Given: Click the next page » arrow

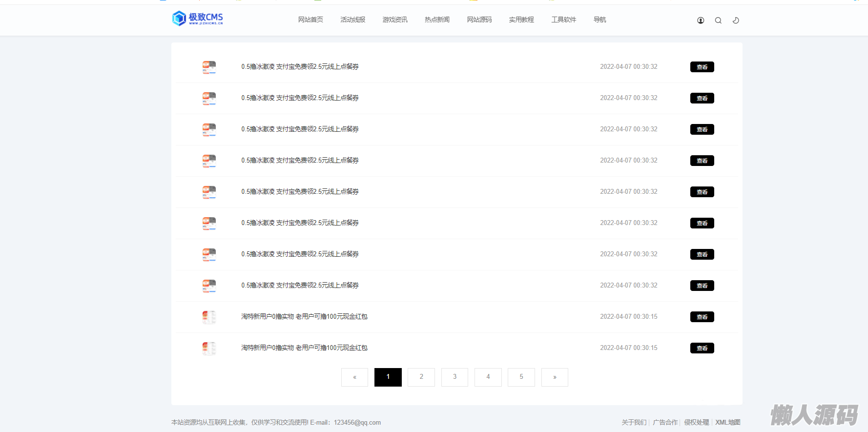Looking at the screenshot, I should (x=555, y=377).
